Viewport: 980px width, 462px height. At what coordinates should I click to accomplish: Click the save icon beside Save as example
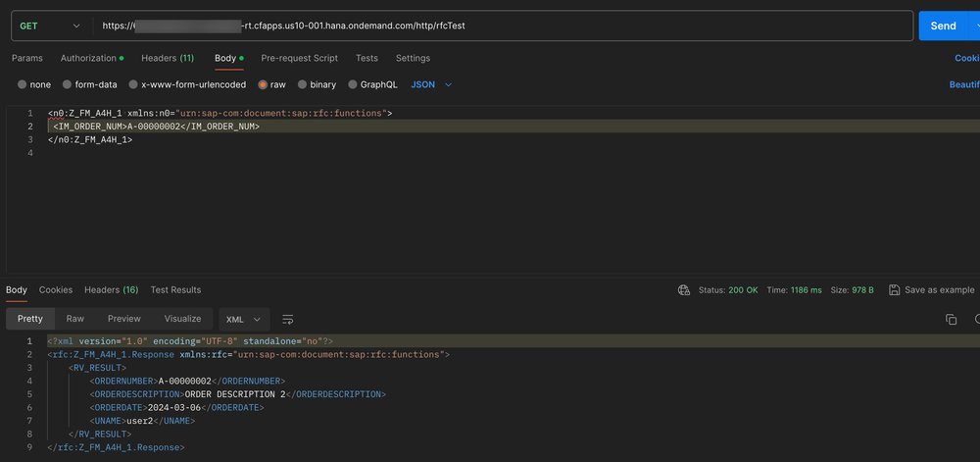coord(894,290)
